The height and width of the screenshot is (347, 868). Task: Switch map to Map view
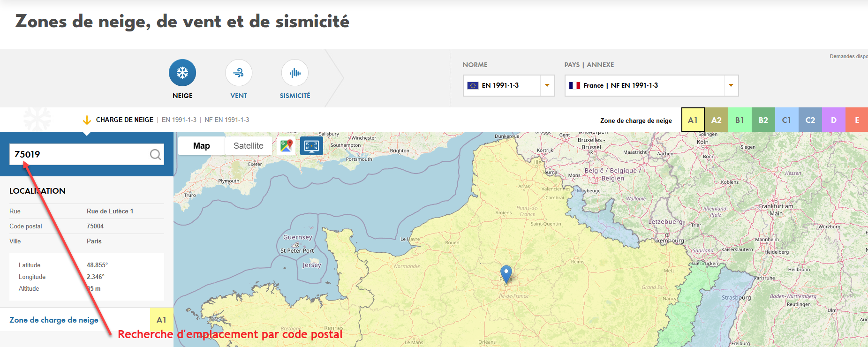[x=202, y=146]
